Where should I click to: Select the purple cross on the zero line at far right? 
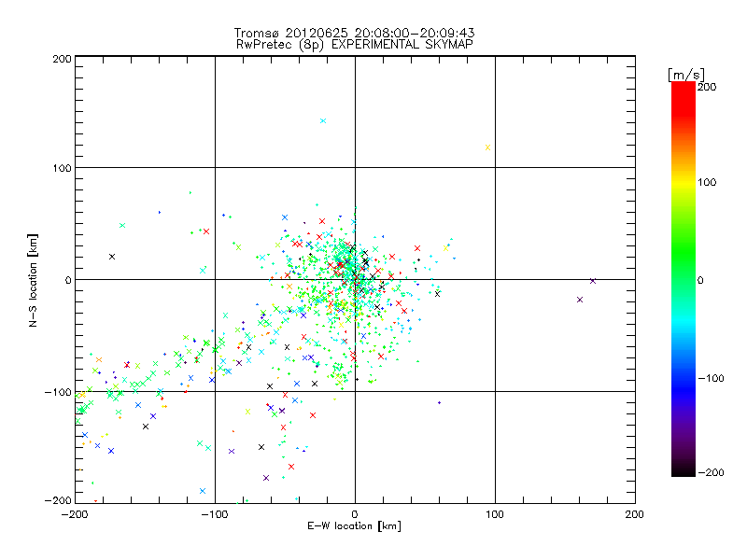593,282
